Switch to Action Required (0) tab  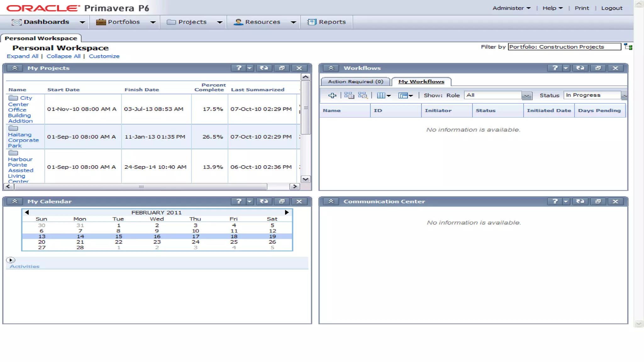tap(355, 82)
